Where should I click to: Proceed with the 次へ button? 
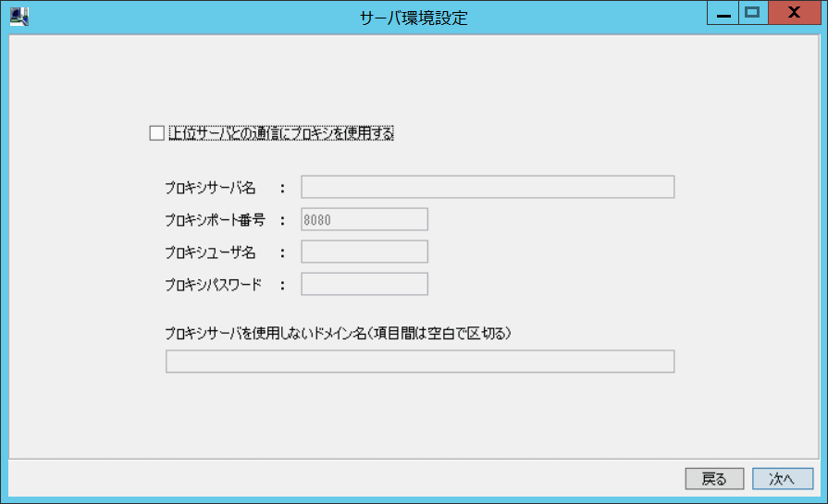click(783, 479)
